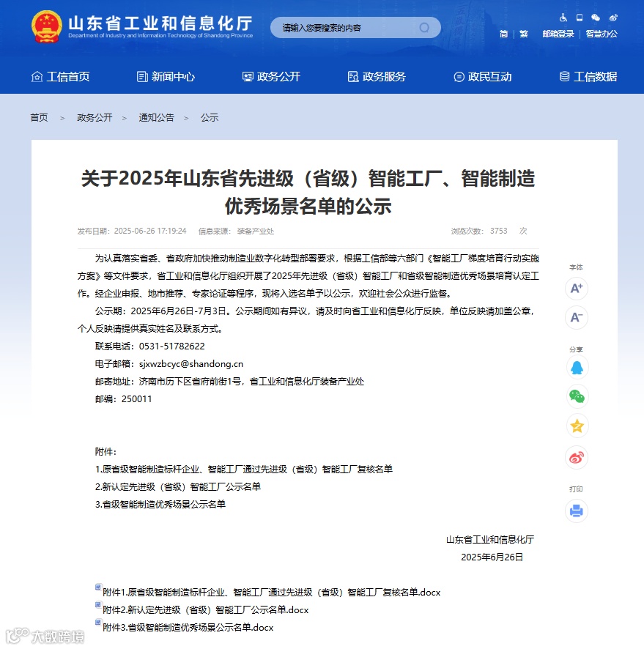
Task: Share to Qzone via the star icon
Action: (577, 426)
